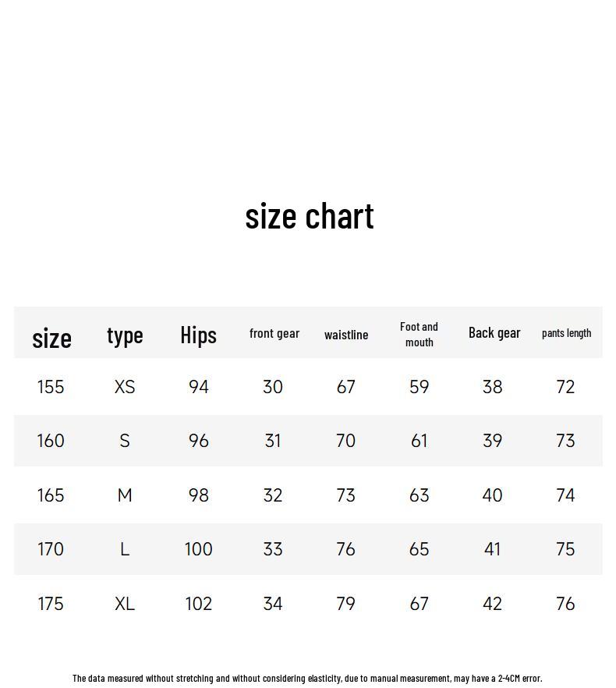Click the 'Foot and mouth' header
Viewport: 616px width, 688px height.
point(419,335)
